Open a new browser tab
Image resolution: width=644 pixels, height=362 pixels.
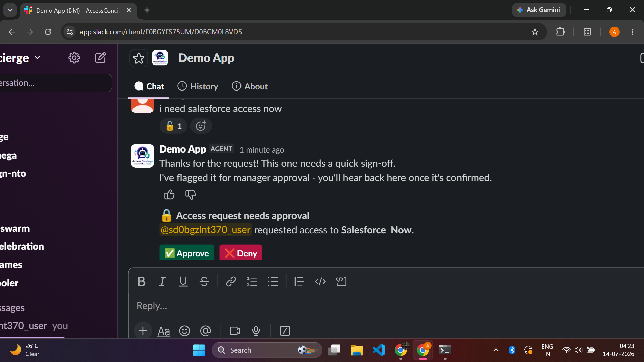(x=147, y=10)
